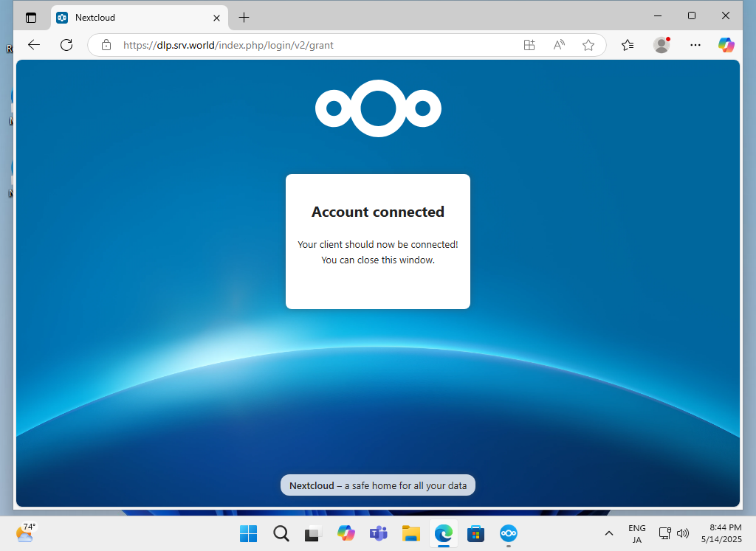The height and width of the screenshot is (551, 756).
Task: Select the Nextcloud browser tab
Action: [139, 18]
